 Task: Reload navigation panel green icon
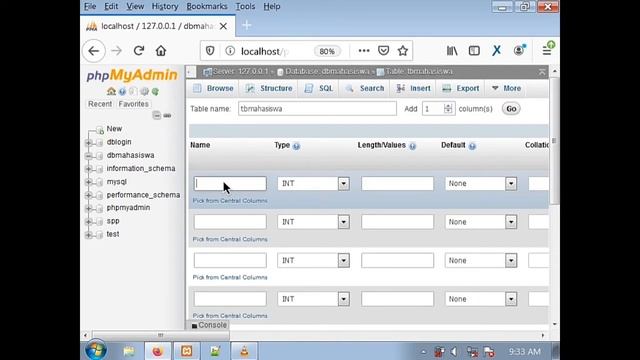[155, 91]
